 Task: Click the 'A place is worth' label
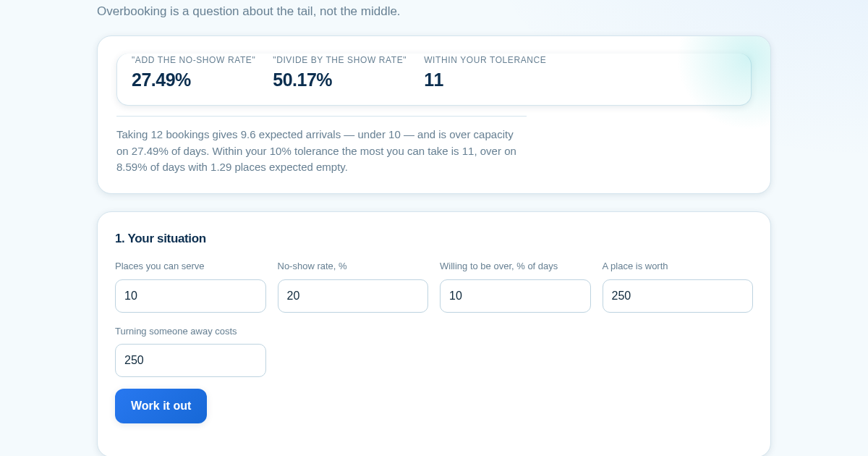[x=635, y=266]
